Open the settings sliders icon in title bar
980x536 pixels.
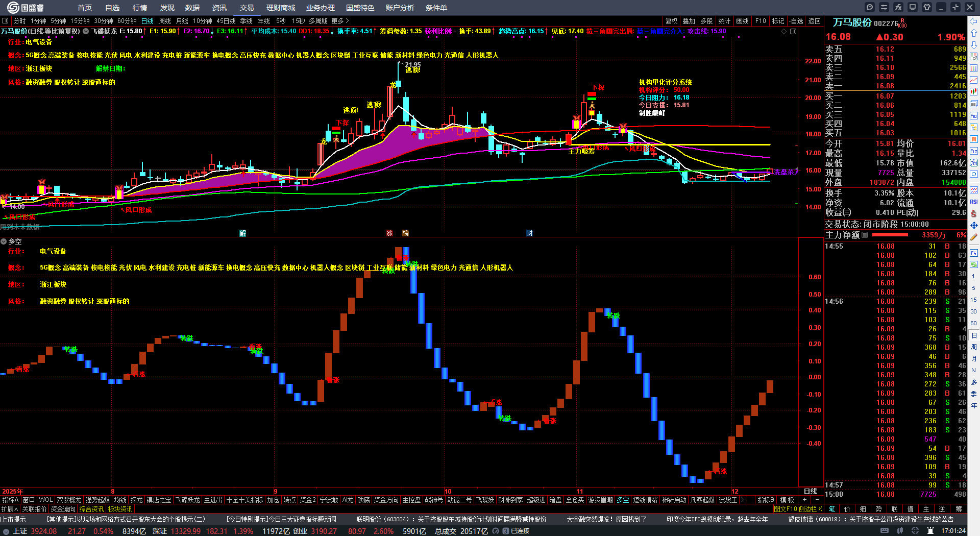pos(884,7)
